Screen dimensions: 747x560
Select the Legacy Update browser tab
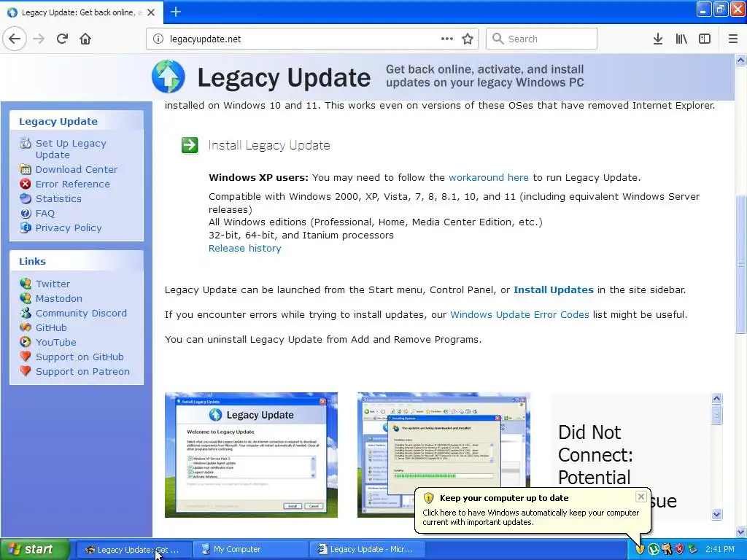pos(82,12)
